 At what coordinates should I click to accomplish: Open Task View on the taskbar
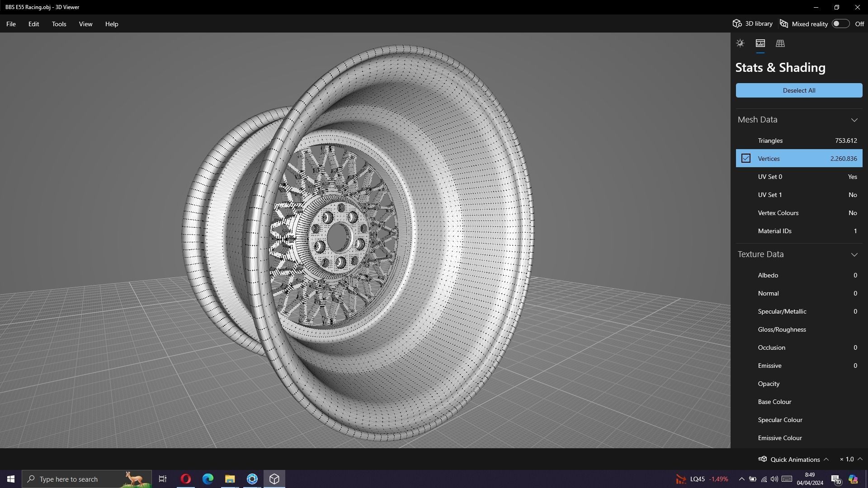(x=163, y=479)
